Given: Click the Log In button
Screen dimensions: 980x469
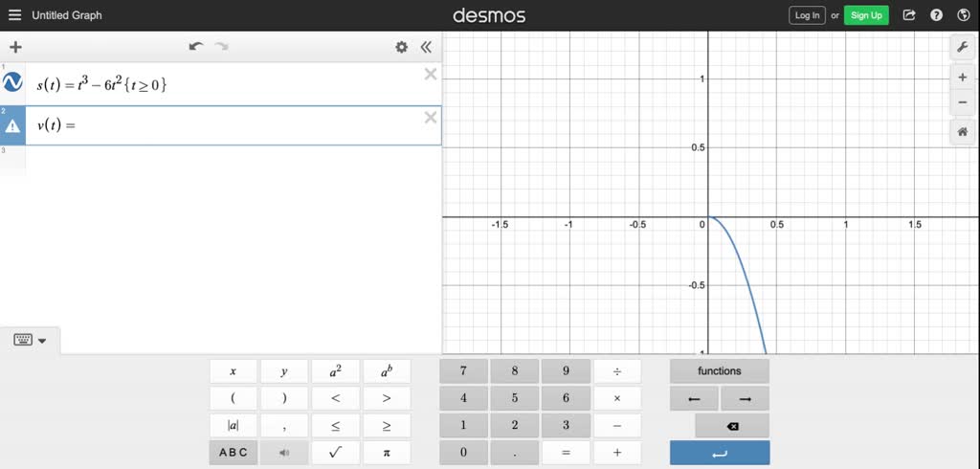Looking at the screenshot, I should pos(807,15).
